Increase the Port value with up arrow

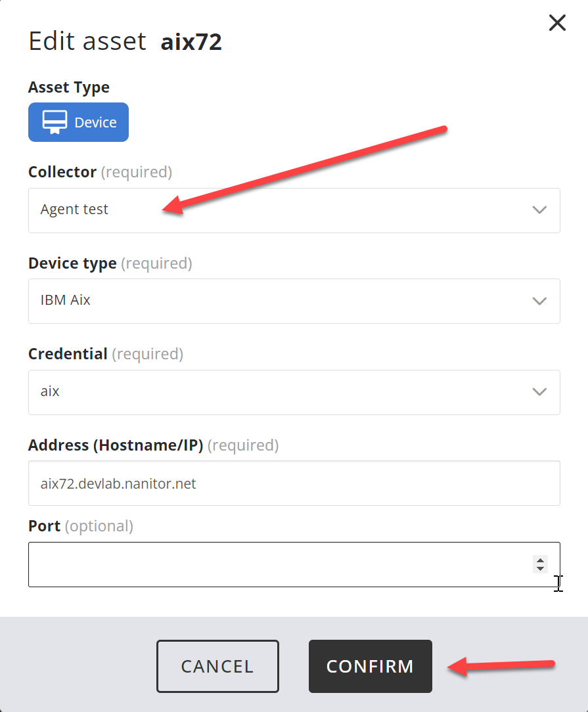tap(541, 560)
